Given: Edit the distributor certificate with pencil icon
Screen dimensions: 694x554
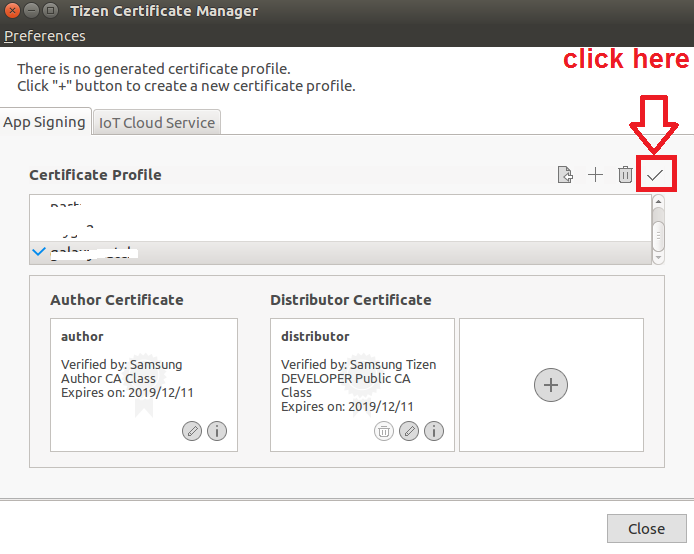Looking at the screenshot, I should click(x=409, y=431).
